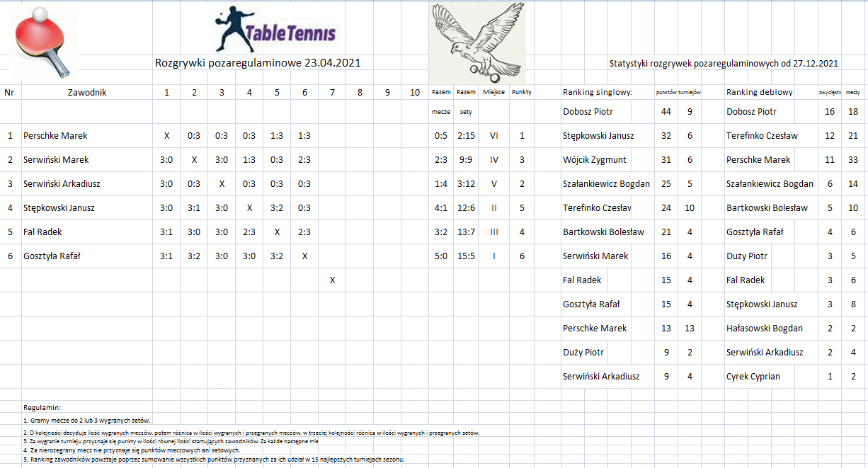
Task: Click the lone X cell under column 7
Action: click(332, 280)
